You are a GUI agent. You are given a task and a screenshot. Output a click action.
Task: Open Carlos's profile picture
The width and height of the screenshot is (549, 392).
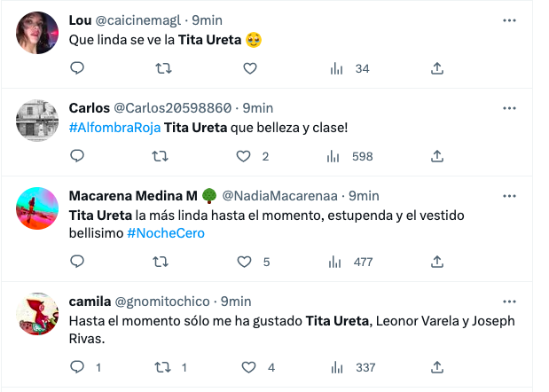click(37, 119)
